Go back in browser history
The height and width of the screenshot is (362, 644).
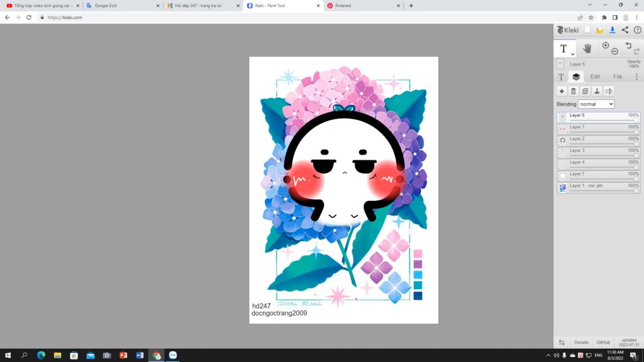pos(8,18)
